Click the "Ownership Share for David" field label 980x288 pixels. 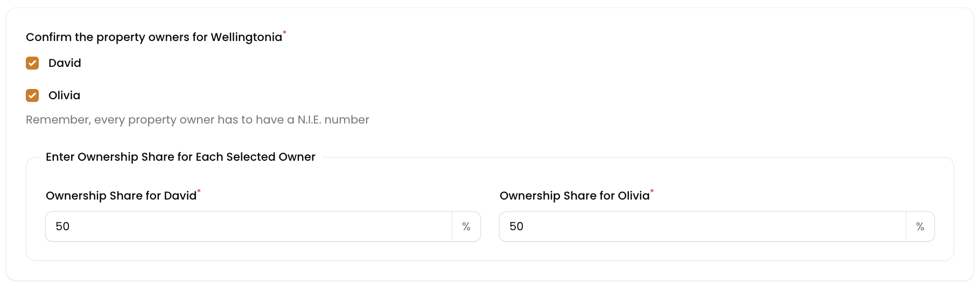121,196
